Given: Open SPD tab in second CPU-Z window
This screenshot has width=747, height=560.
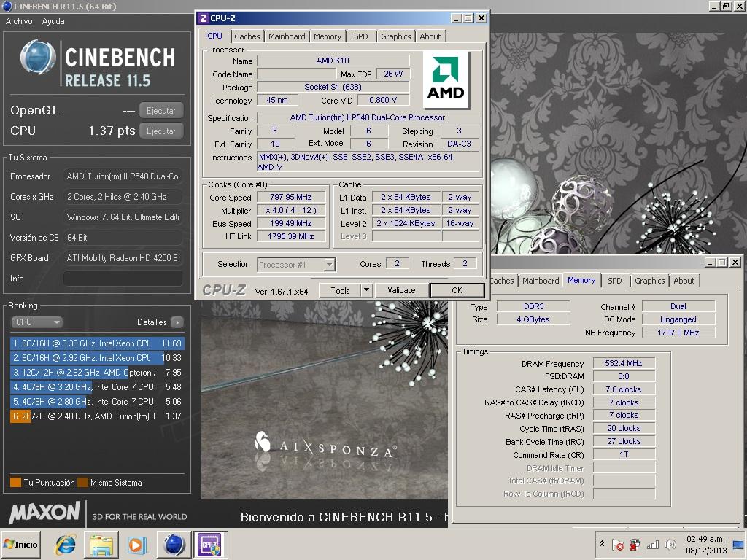Looking at the screenshot, I should click(x=614, y=281).
